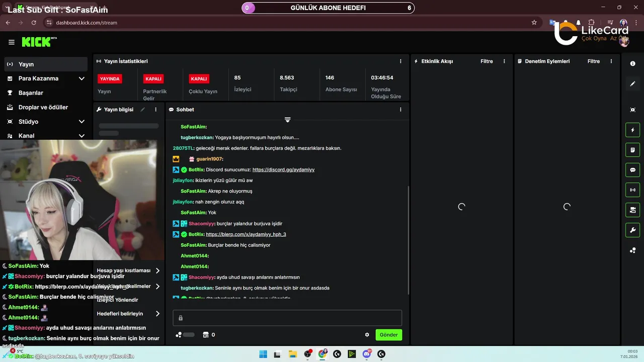Open Sohbet panel three-dot menu
Viewport: 644px width, 362px height.
tap(400, 109)
